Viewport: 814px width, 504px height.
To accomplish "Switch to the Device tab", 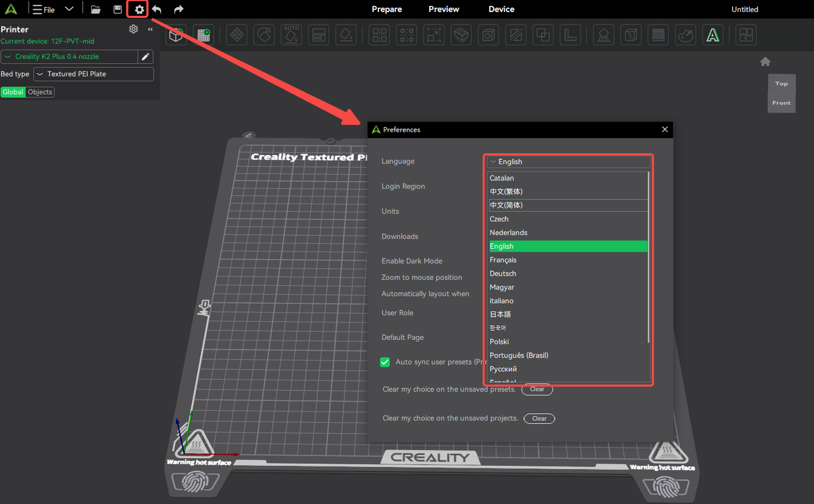I will point(501,10).
